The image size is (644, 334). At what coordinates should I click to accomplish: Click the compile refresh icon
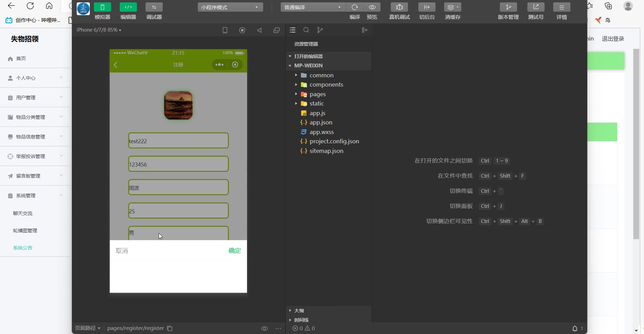click(355, 7)
